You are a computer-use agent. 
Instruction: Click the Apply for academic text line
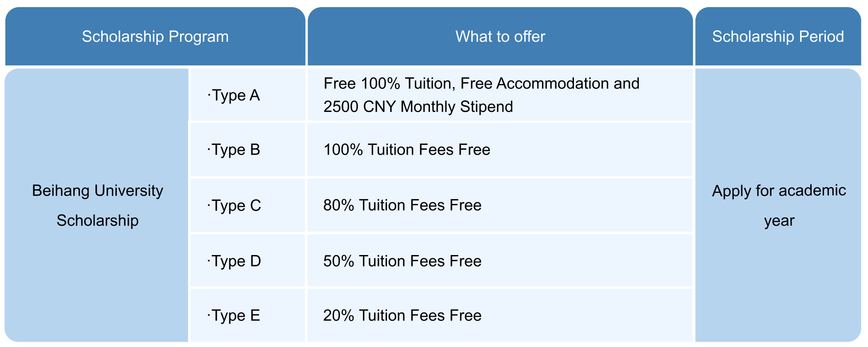click(779, 191)
